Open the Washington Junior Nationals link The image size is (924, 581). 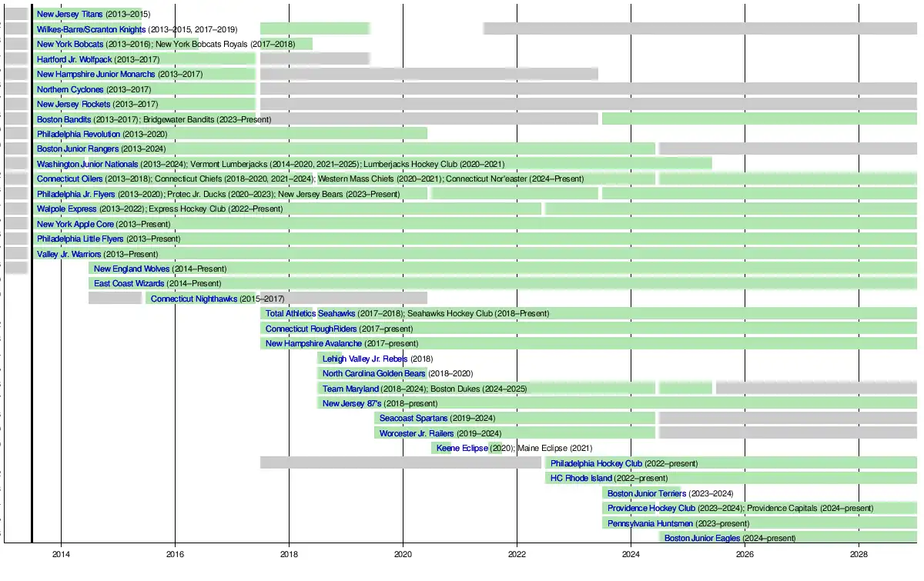(88, 164)
